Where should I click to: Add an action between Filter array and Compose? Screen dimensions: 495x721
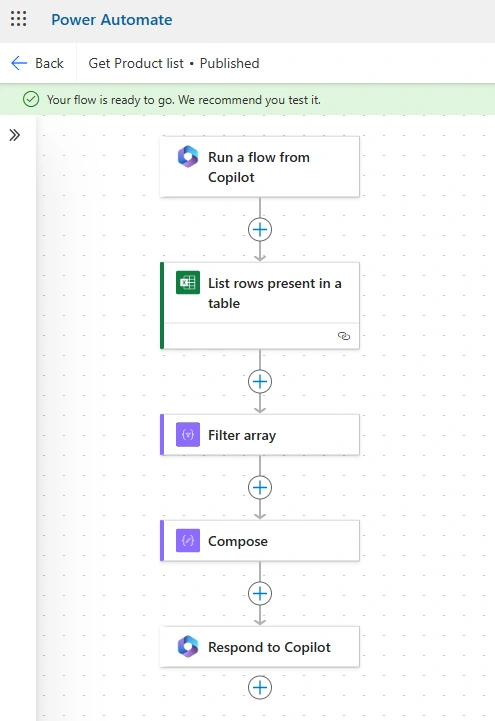(260, 487)
